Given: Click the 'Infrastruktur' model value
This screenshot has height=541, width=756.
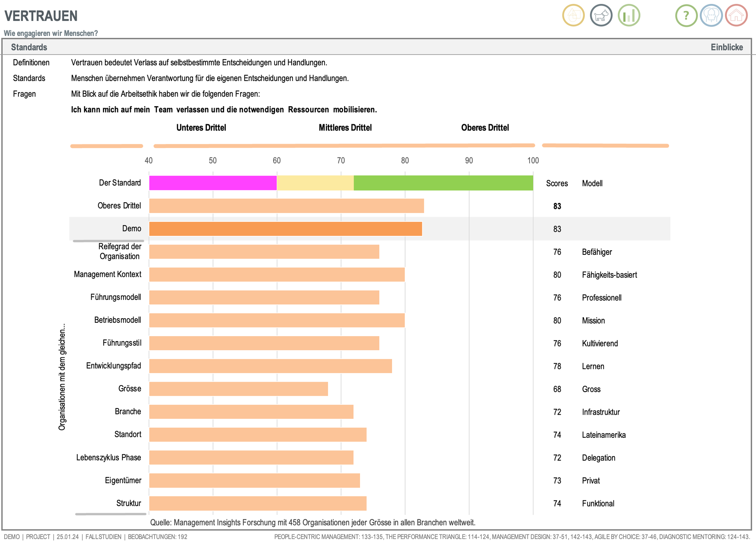Looking at the screenshot, I should [x=601, y=412].
